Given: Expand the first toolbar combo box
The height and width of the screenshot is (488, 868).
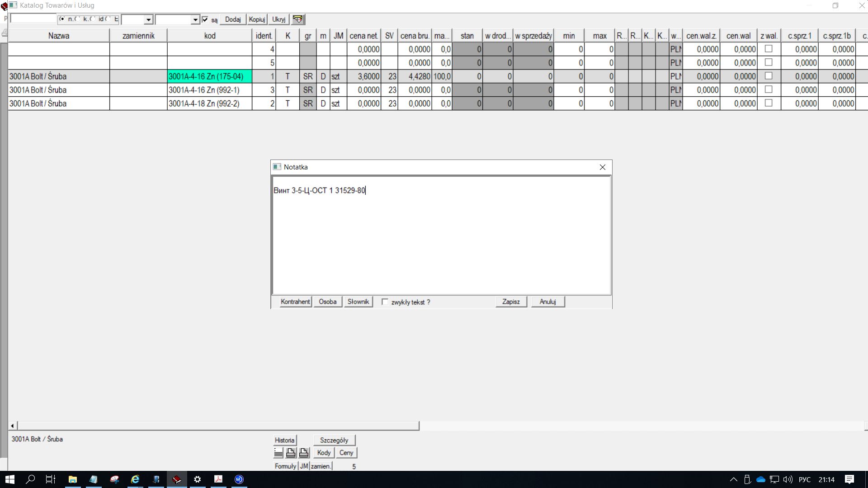Looking at the screenshot, I should pos(148,20).
